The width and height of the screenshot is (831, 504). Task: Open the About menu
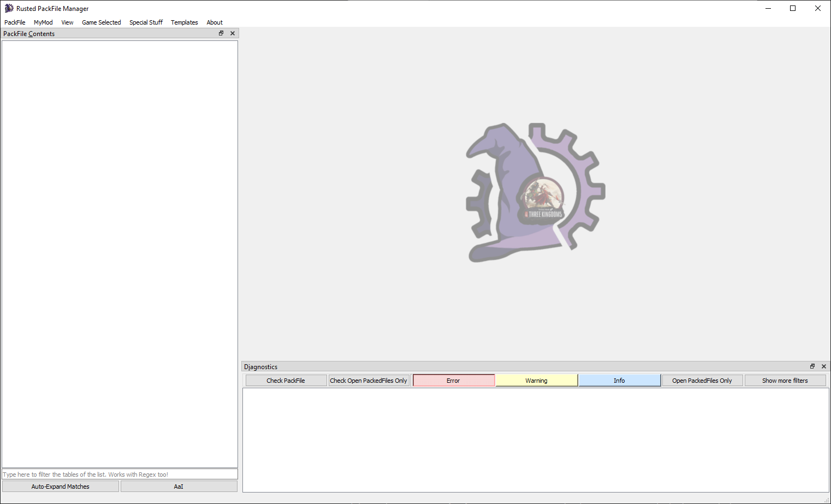(215, 22)
